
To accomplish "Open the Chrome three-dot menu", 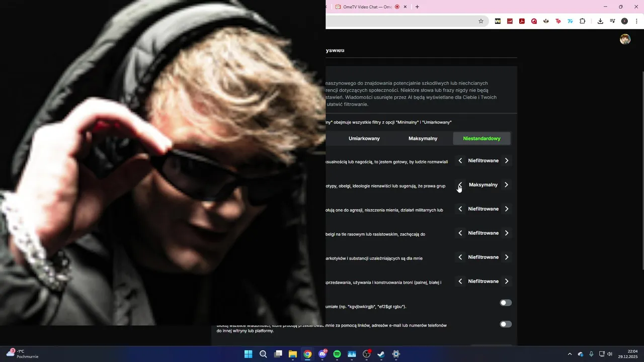I will (x=636, y=21).
